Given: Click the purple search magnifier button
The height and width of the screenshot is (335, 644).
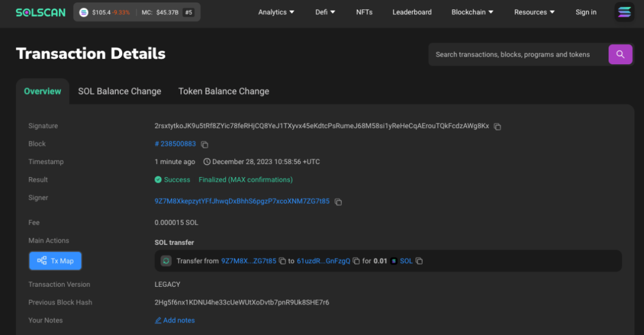Looking at the screenshot, I should 620,54.
